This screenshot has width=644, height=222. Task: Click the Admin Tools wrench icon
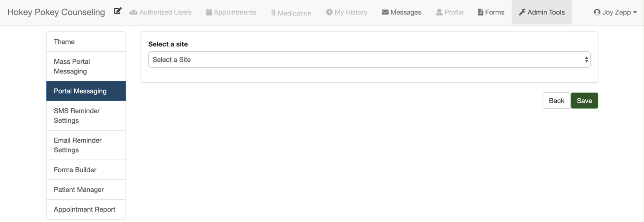pyautogui.click(x=522, y=12)
